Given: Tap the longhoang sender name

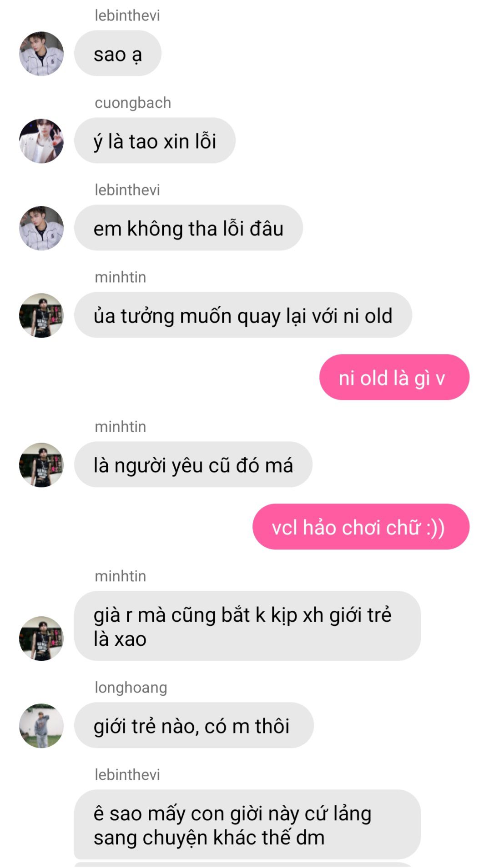Looking at the screenshot, I should pos(131,688).
